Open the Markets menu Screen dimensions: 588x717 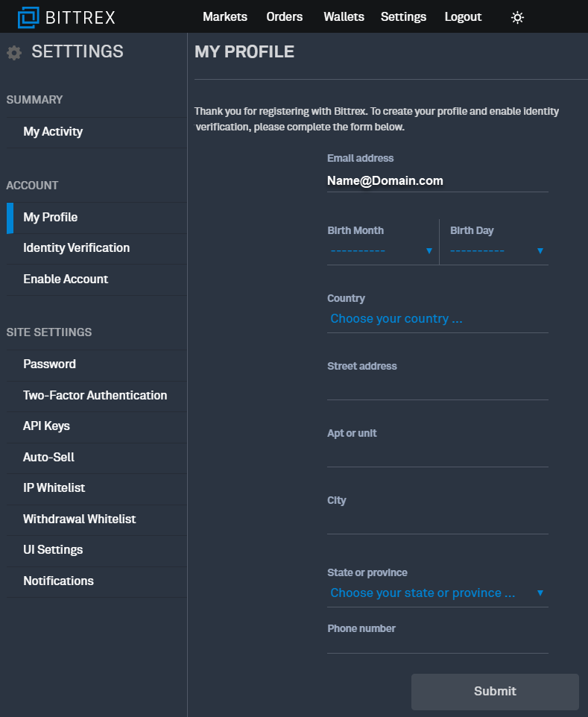click(x=225, y=16)
